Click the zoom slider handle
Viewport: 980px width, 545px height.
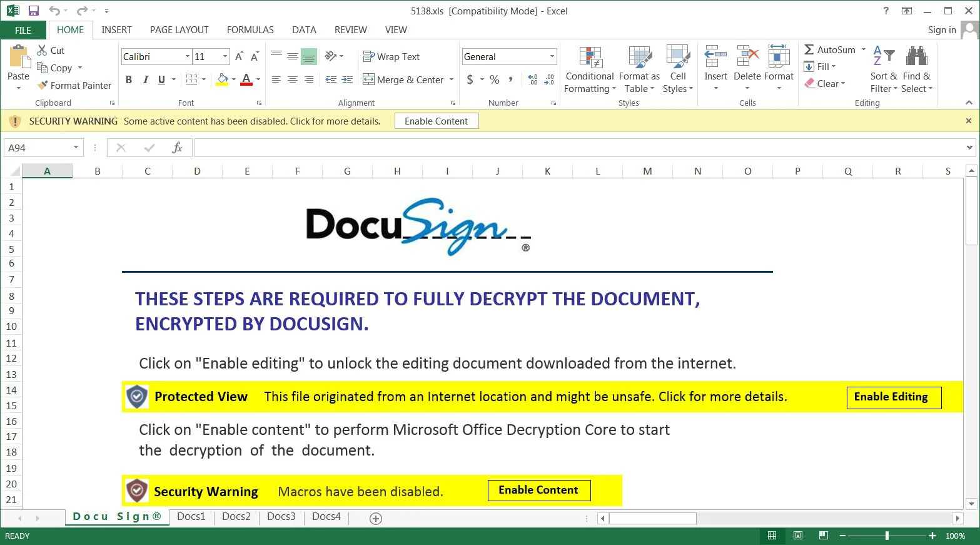887,536
